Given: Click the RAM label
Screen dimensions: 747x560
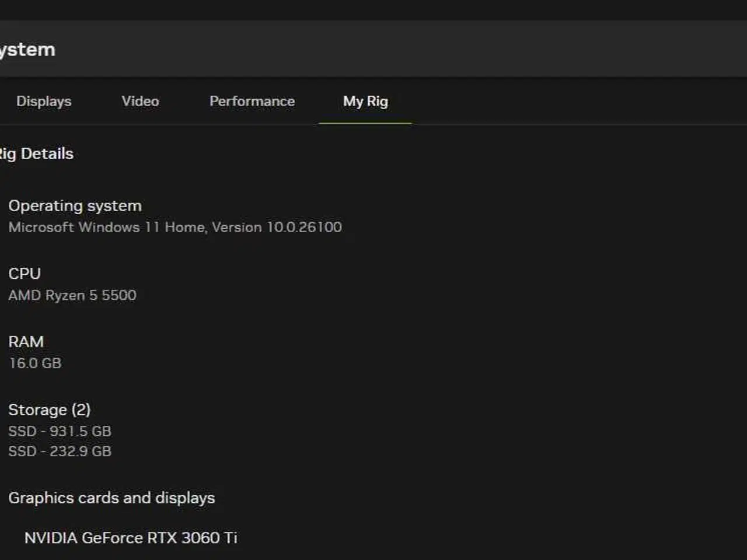Looking at the screenshot, I should click(26, 341).
